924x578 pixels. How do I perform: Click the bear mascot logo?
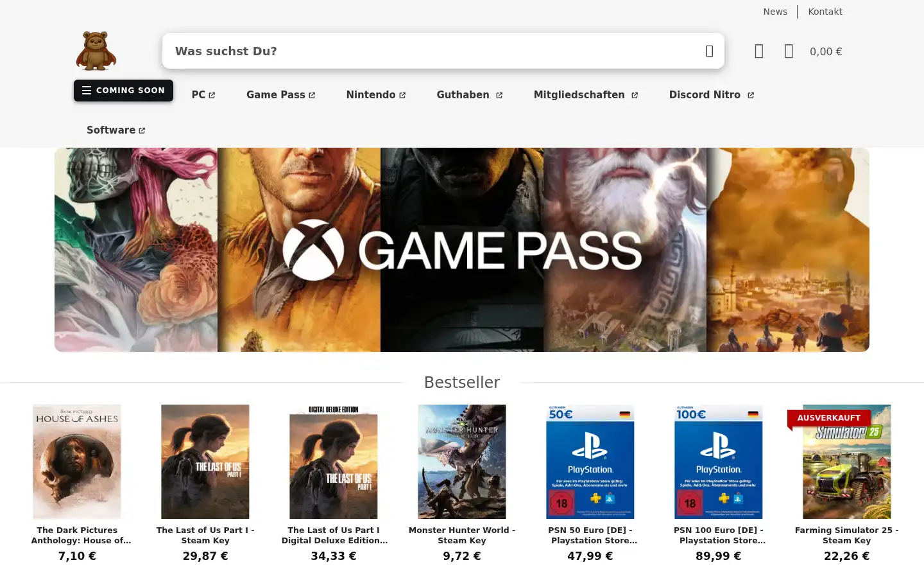click(96, 51)
